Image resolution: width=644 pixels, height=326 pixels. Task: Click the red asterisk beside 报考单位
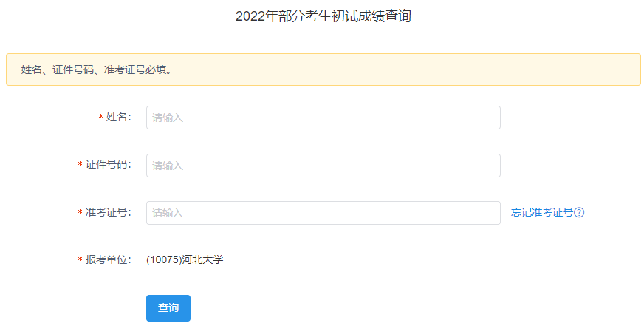coord(80,260)
